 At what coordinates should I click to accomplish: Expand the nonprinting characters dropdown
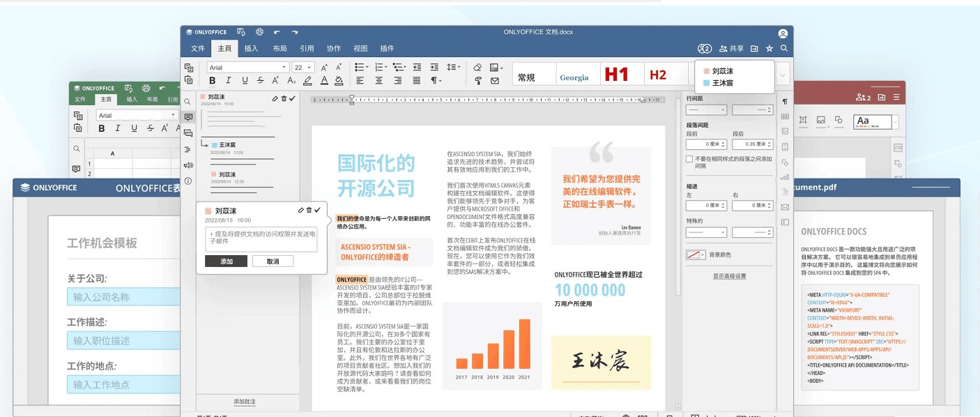tap(441, 80)
